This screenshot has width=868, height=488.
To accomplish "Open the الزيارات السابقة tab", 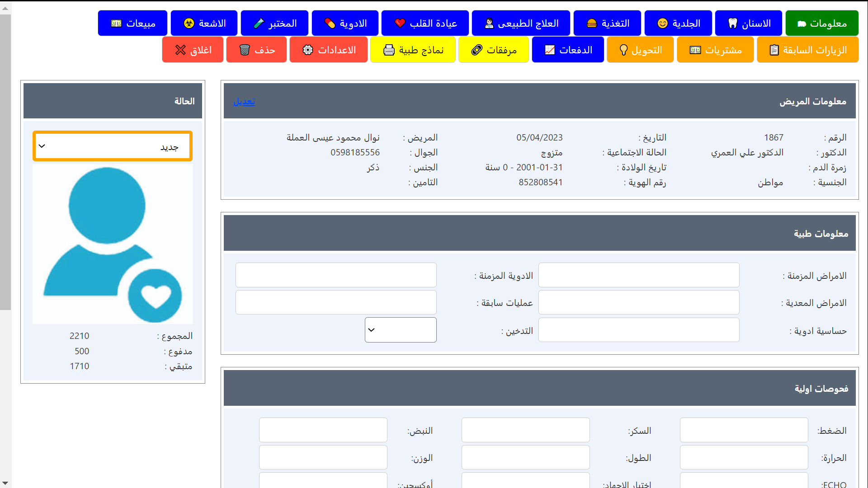I will [x=807, y=50].
